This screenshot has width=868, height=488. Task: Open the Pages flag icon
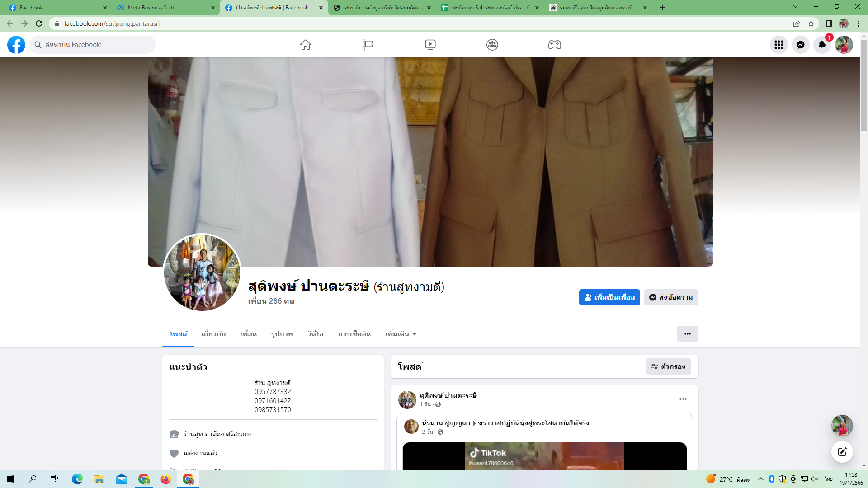pyautogui.click(x=368, y=45)
